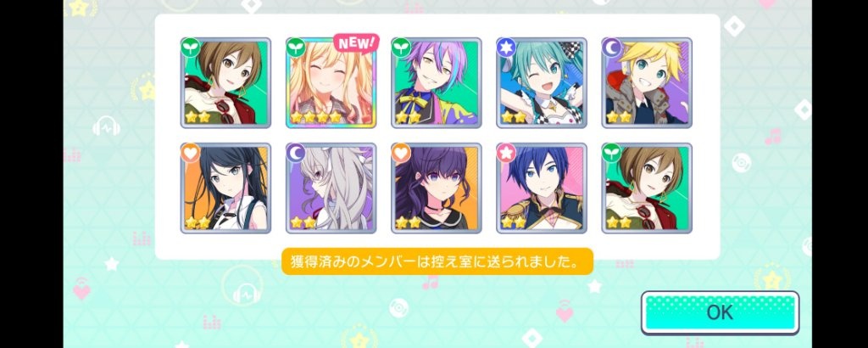Click the purple moon icon on the blond boy card
868x348 pixels.
[612, 48]
